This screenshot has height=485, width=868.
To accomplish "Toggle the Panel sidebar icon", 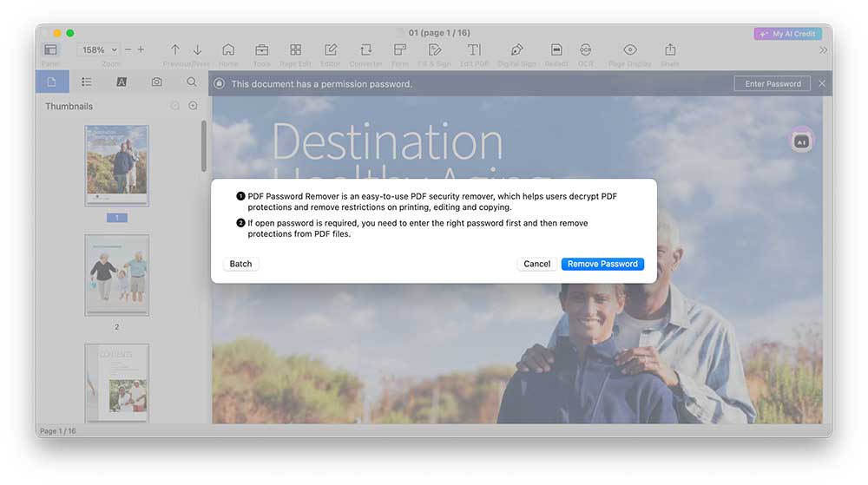I will click(x=50, y=49).
